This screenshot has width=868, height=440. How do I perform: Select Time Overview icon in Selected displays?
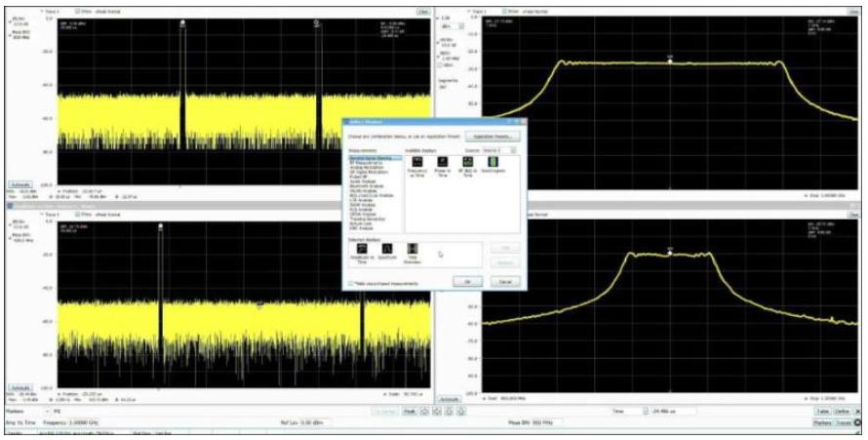coord(413,249)
